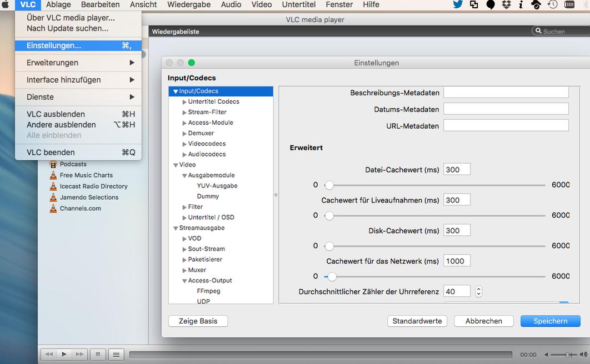The width and height of the screenshot is (590, 364).
Task: Collapse the Streamausgabe node
Action: tap(176, 228)
